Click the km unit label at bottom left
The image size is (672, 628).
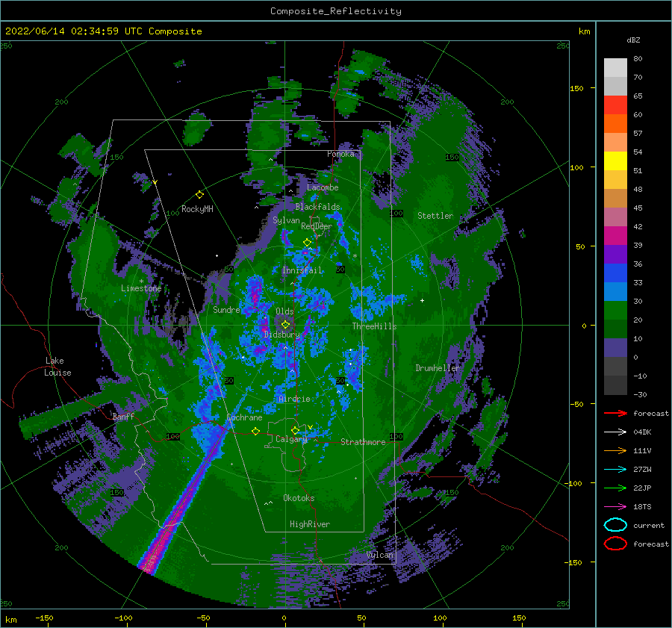tap(10, 620)
